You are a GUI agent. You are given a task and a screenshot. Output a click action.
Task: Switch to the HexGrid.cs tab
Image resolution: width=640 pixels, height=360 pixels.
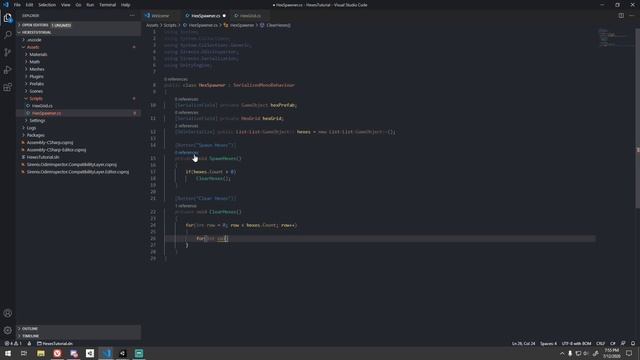(250, 16)
